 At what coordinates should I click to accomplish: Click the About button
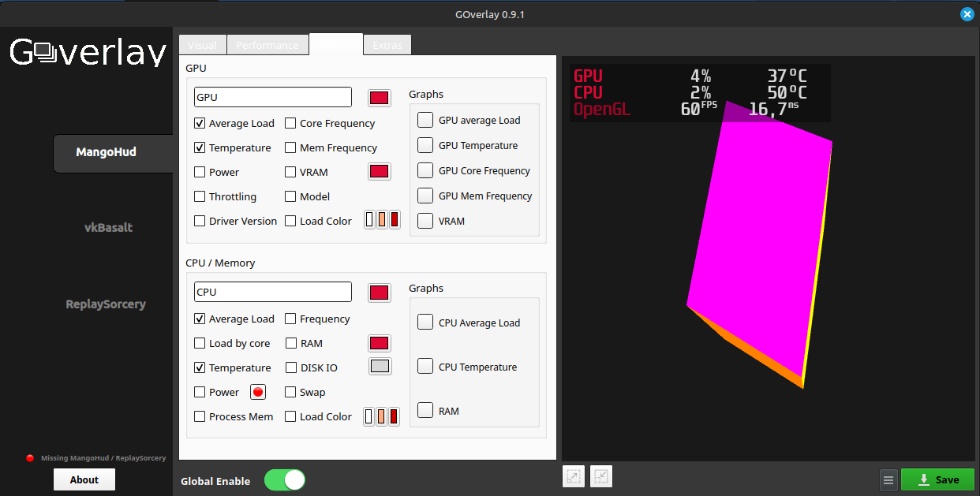coord(84,479)
